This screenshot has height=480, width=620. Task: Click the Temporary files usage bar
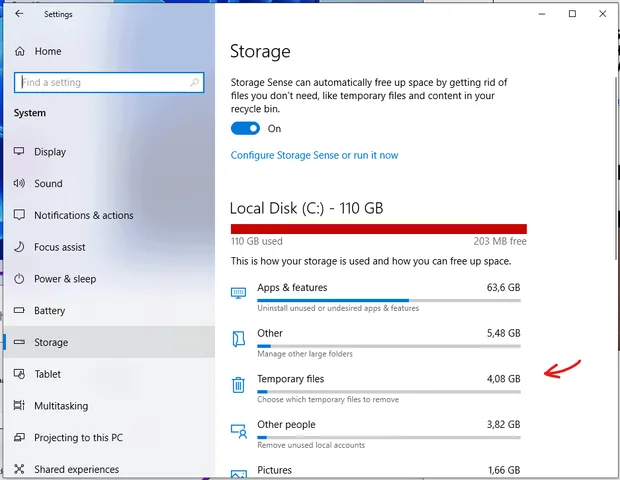click(389, 392)
